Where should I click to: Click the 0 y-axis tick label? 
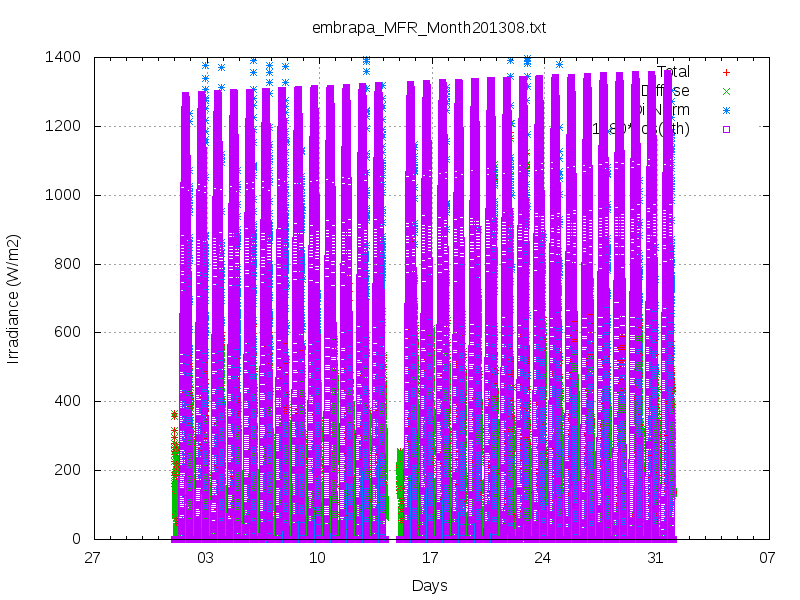point(77,539)
